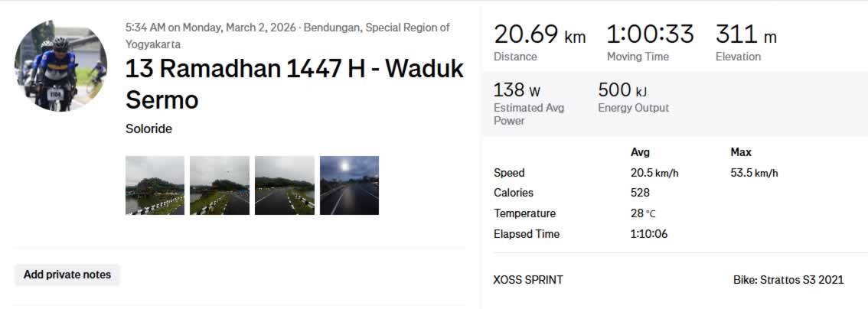Click the max speed value 53.5 km/h

point(754,173)
